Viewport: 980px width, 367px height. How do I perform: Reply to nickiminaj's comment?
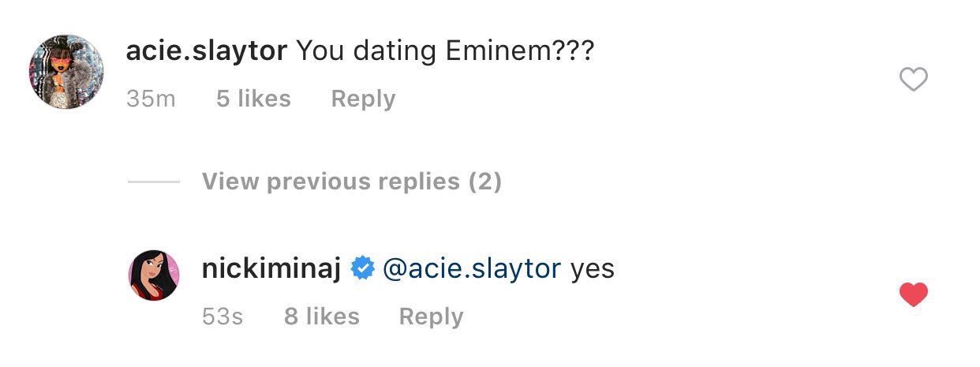(431, 316)
